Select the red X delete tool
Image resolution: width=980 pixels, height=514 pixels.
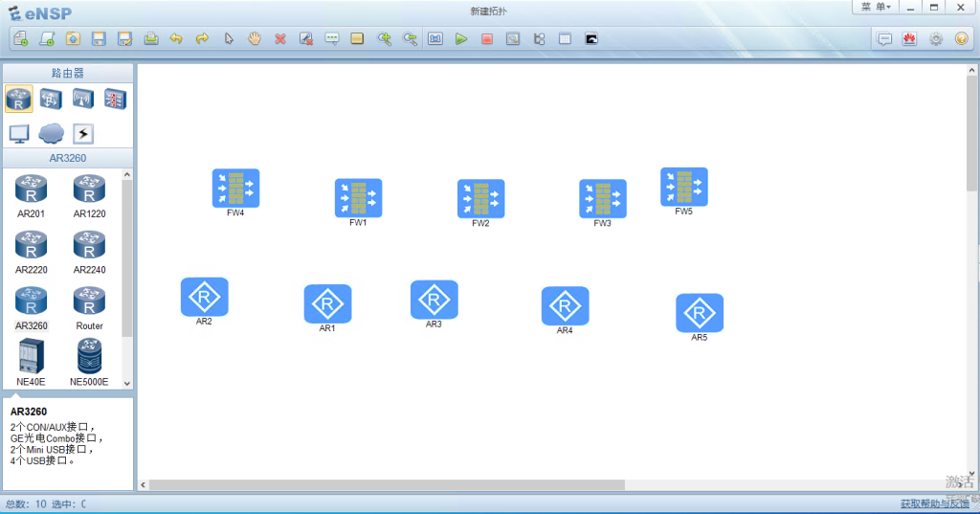tap(280, 39)
